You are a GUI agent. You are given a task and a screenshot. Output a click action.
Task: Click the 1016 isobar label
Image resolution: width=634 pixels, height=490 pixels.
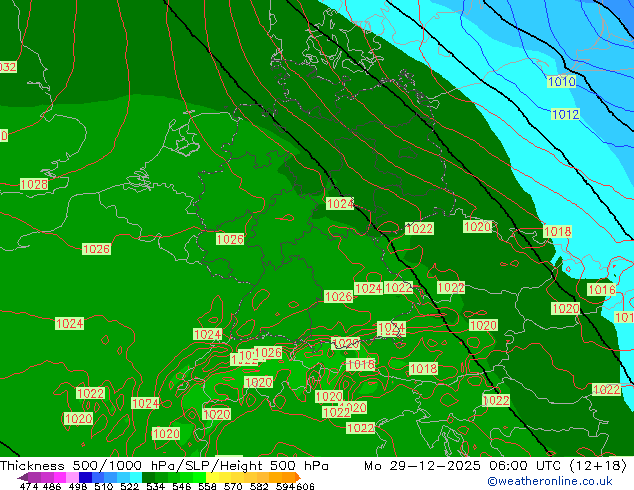602,289
